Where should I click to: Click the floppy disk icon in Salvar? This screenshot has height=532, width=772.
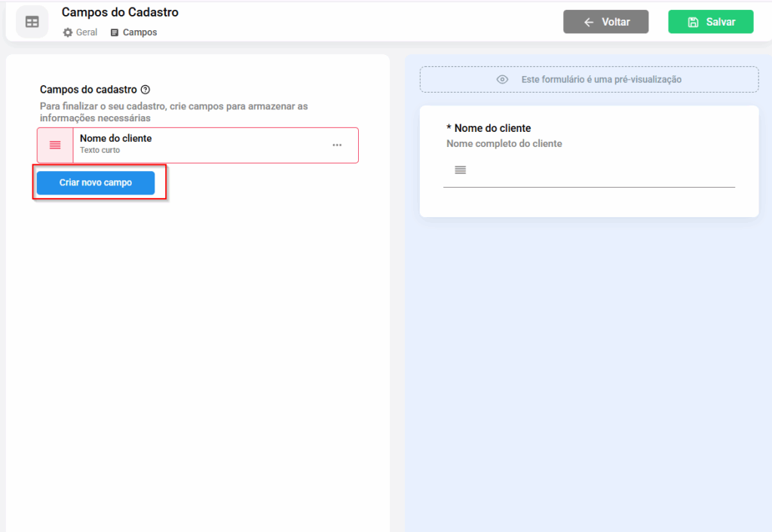click(x=693, y=23)
